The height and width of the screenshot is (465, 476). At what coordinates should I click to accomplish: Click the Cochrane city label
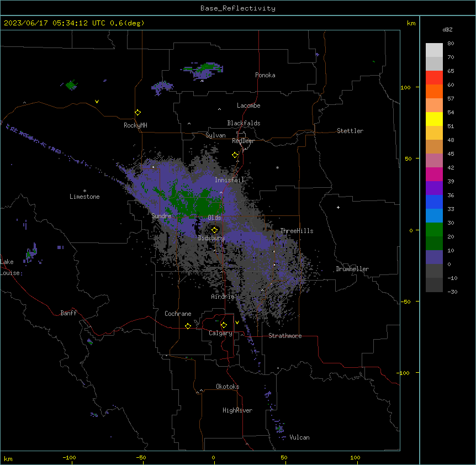(178, 314)
